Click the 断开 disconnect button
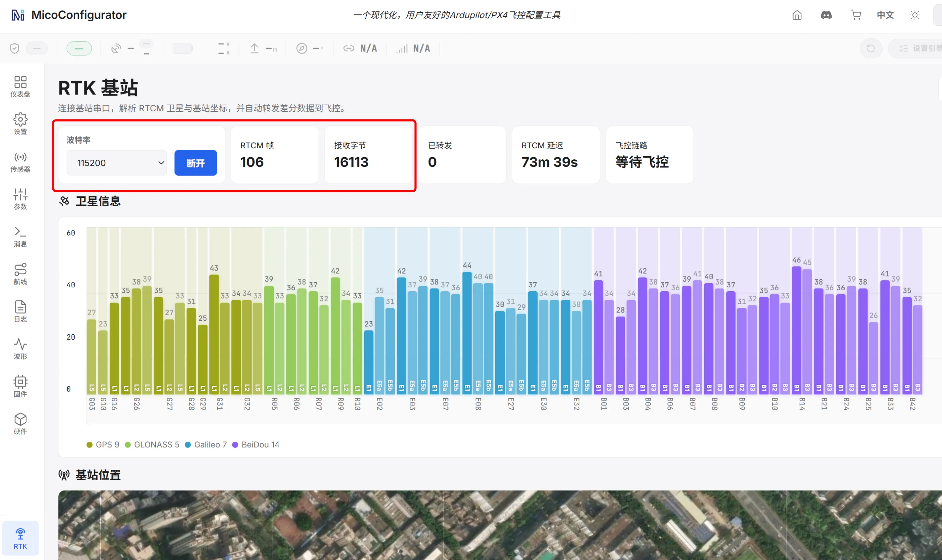The width and height of the screenshot is (942, 560). point(195,163)
